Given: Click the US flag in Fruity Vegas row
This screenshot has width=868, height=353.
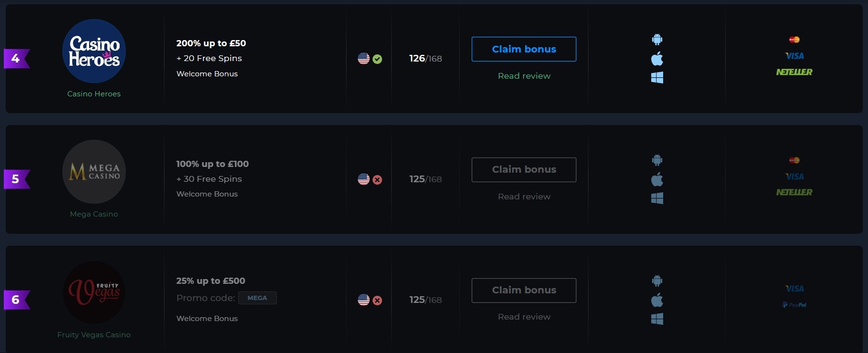Looking at the screenshot, I should 363,300.
